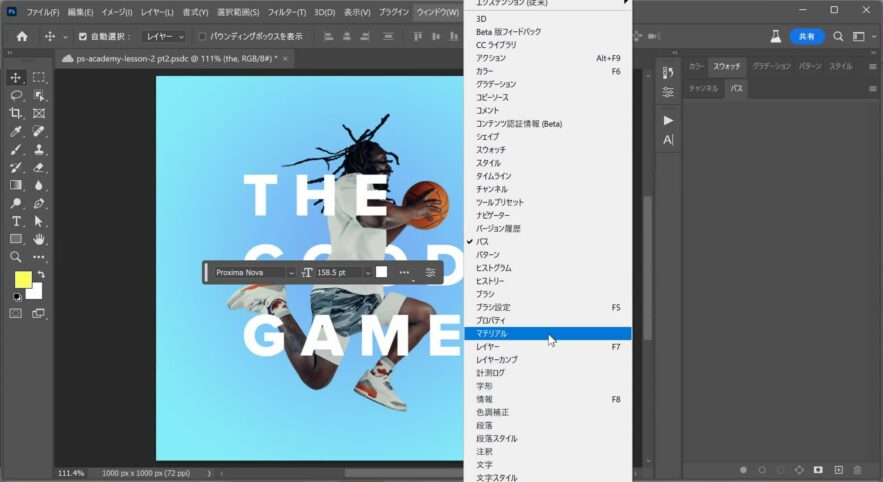
Task: Switch to the チャンネル panel tab
Action: point(703,88)
